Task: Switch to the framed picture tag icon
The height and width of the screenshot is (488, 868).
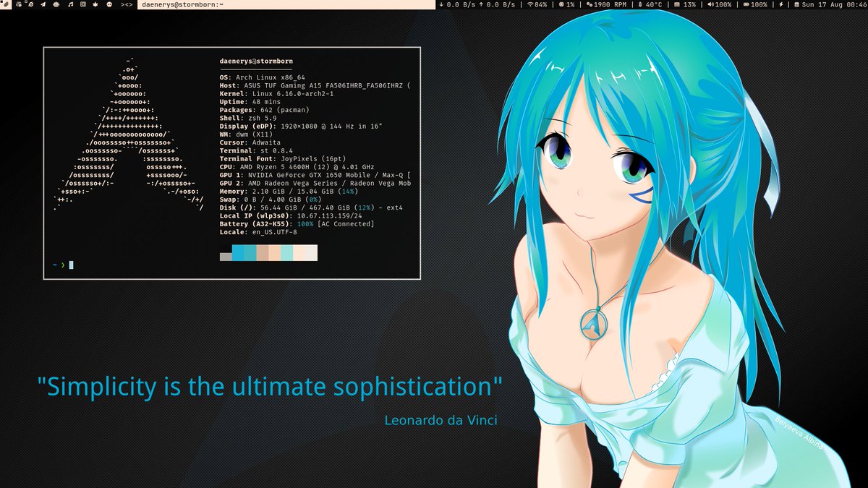Action: click(83, 4)
